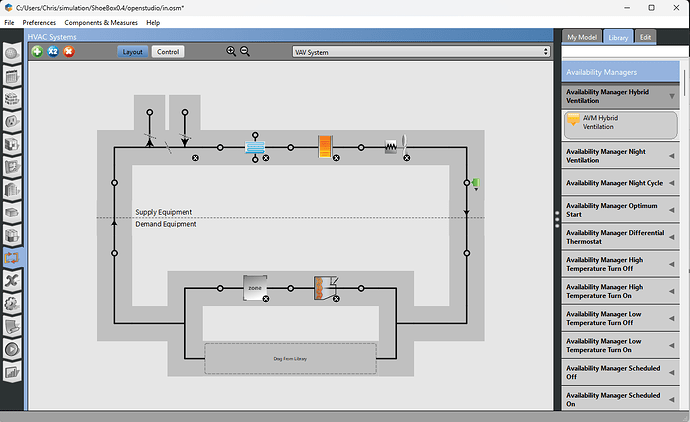The image size is (690, 422).
Task: Switch to Control view
Action: point(167,51)
